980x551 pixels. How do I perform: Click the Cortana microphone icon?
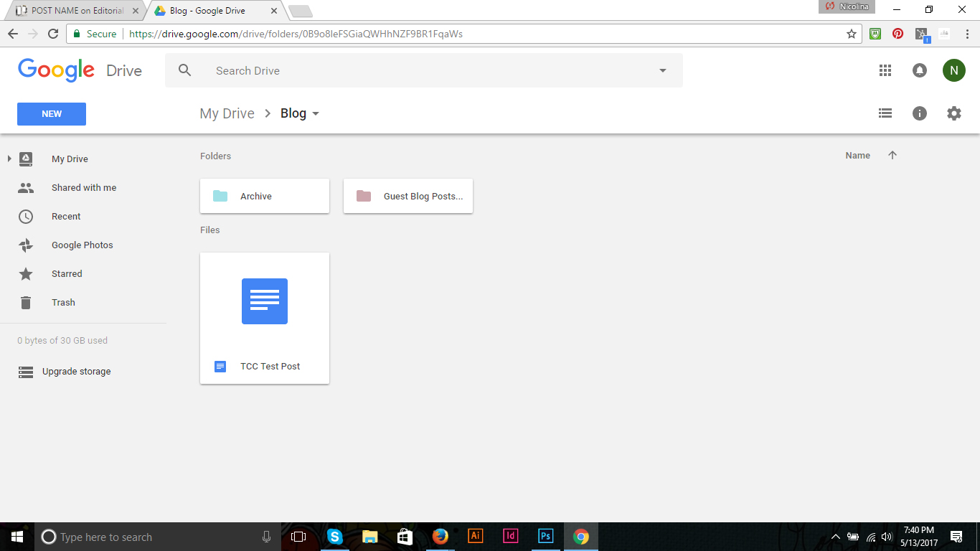pos(266,537)
